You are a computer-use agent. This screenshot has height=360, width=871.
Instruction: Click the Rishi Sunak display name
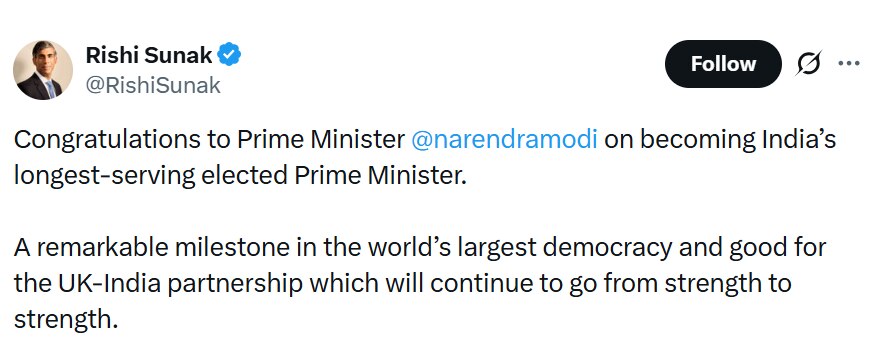[x=149, y=55]
